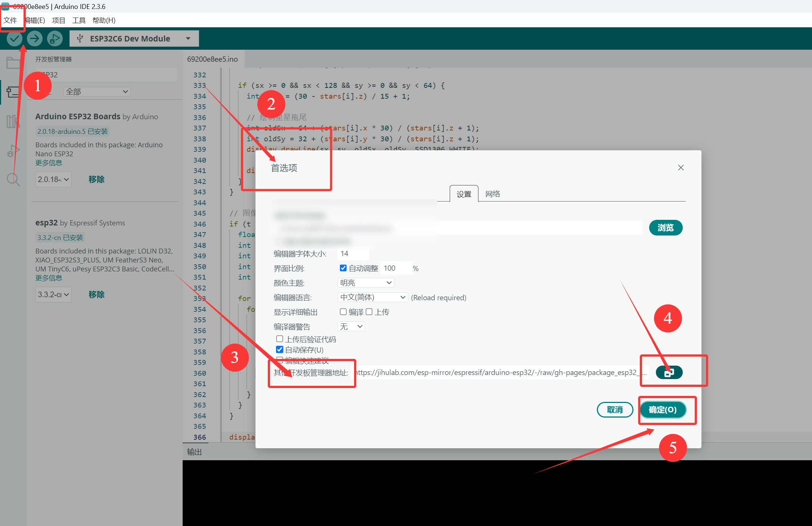Open the Sketchbook folder sidebar icon
Screen dimensions: 812x526
click(x=13, y=63)
